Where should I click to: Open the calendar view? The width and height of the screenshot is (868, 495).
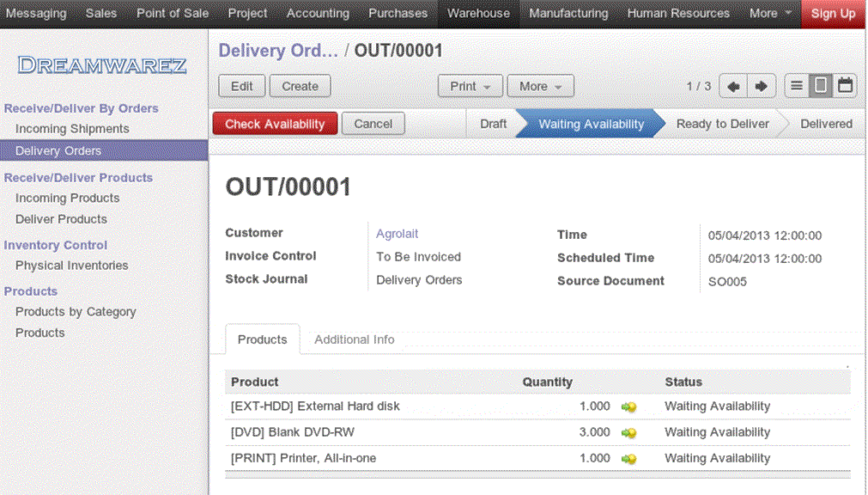[x=844, y=85]
